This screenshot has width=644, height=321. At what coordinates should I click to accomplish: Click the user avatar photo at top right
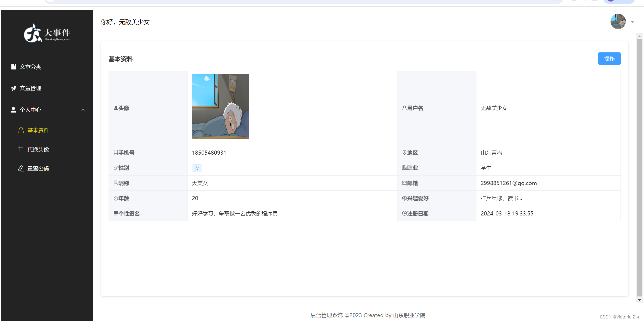point(618,22)
